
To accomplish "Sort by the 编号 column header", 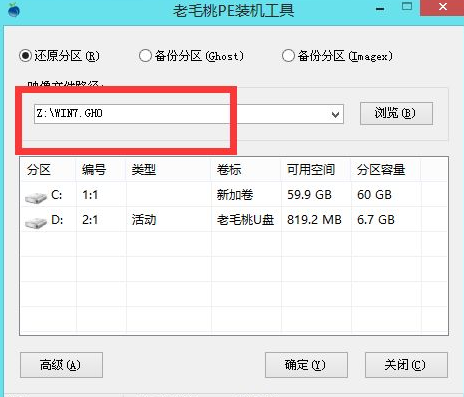I will click(101, 170).
